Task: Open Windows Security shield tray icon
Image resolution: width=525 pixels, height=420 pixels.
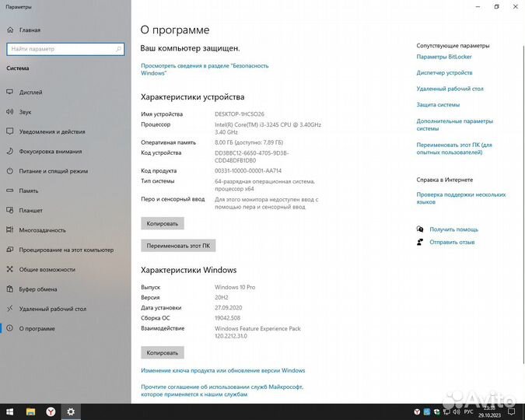Action: [436, 411]
